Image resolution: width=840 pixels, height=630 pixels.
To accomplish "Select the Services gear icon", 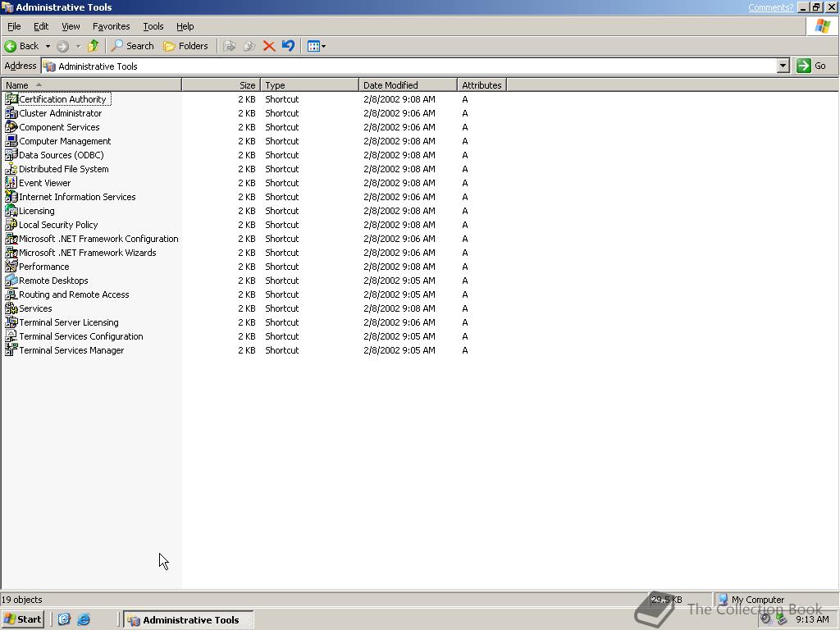I will 11,308.
